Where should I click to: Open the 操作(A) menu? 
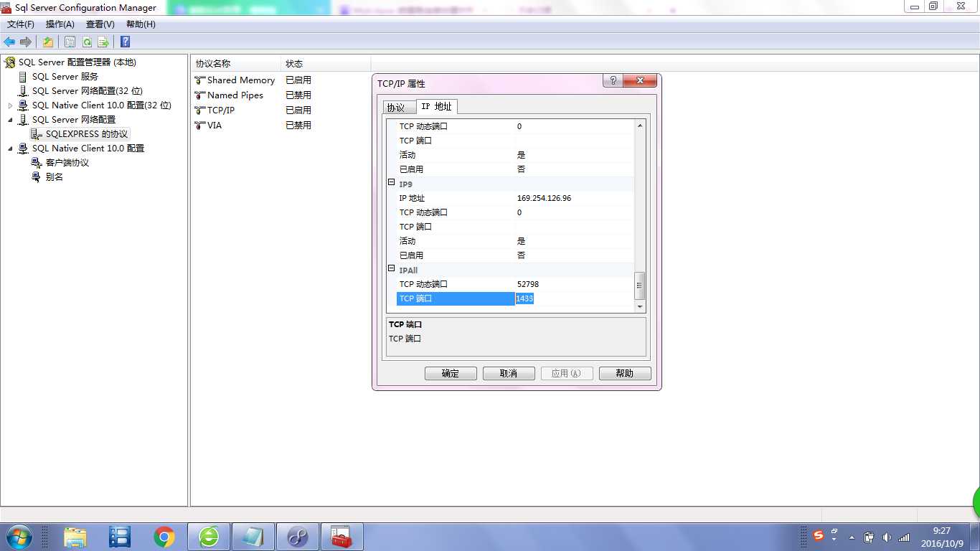(x=60, y=24)
